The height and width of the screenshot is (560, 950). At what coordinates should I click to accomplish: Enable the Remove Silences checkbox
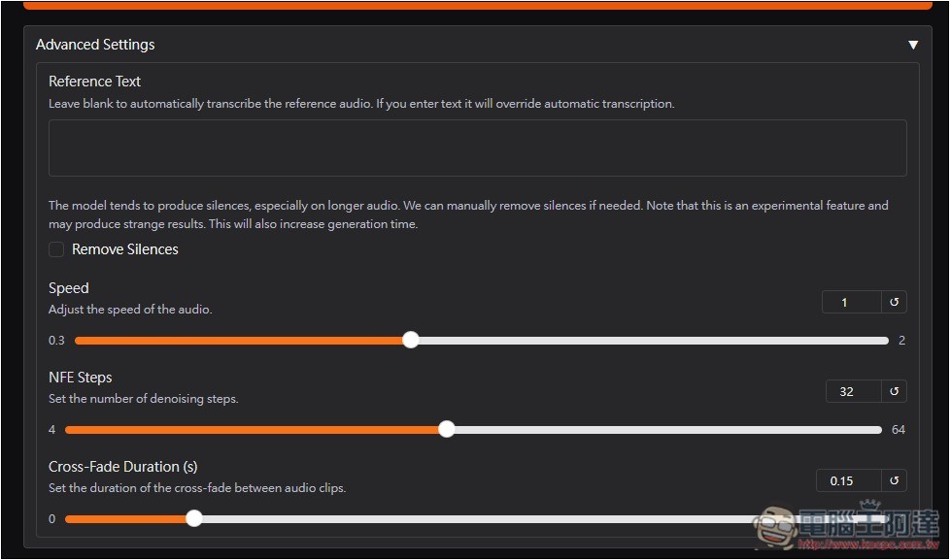tap(56, 249)
